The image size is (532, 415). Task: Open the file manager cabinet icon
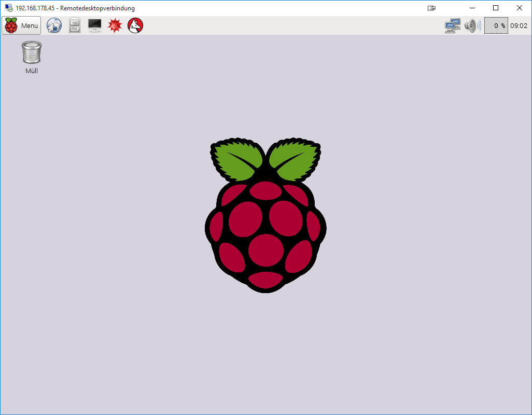pyautogui.click(x=75, y=25)
